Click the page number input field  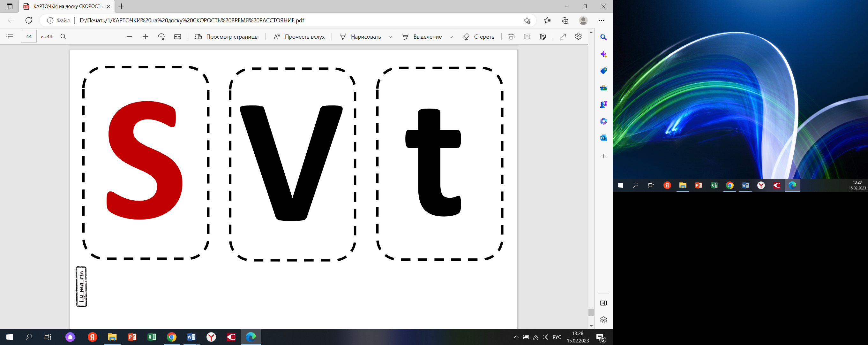(29, 36)
